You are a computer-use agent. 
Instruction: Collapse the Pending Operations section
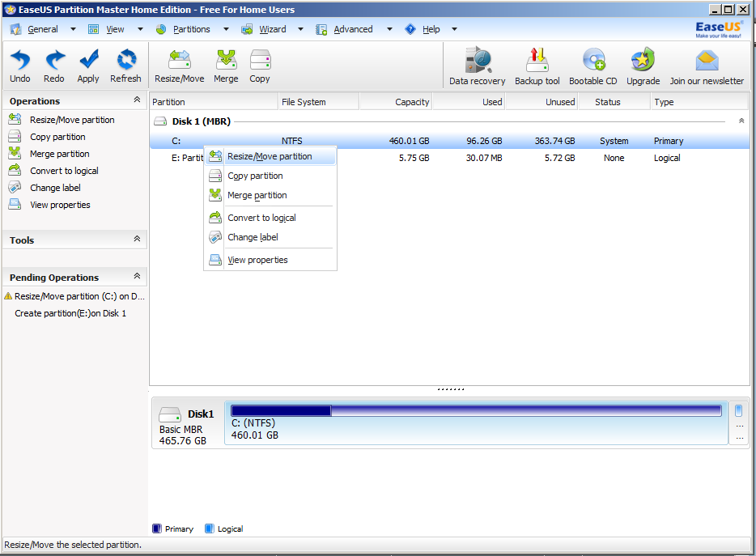[x=137, y=276]
